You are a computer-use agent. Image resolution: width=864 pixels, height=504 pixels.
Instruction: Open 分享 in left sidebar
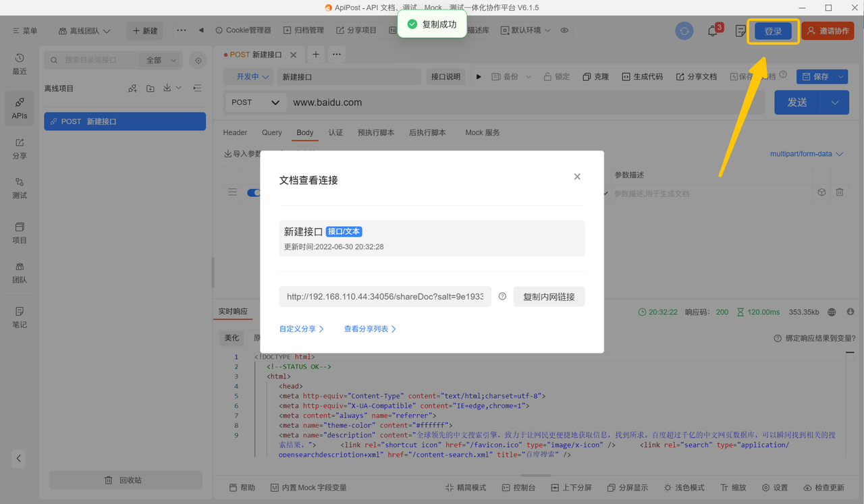tap(20, 148)
